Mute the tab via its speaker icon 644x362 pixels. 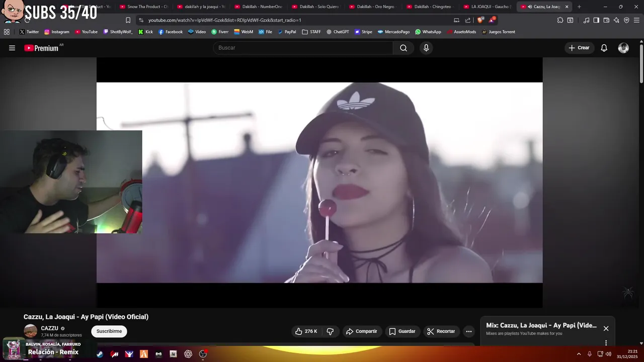(x=530, y=7)
